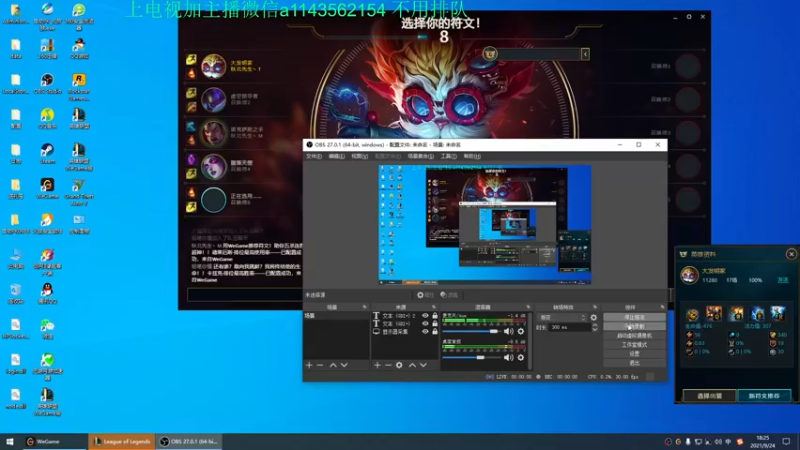Move the source up in the sources list
Image resolution: width=800 pixels, height=450 pixels.
point(412,365)
